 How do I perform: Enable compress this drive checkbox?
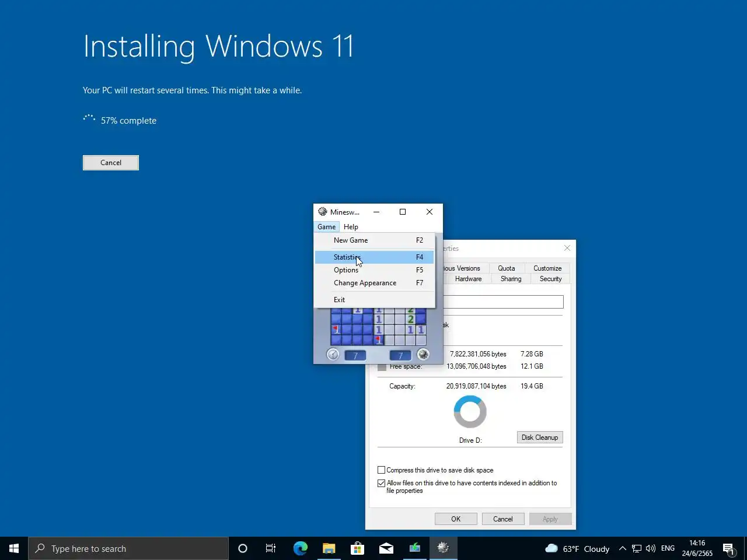382,470
